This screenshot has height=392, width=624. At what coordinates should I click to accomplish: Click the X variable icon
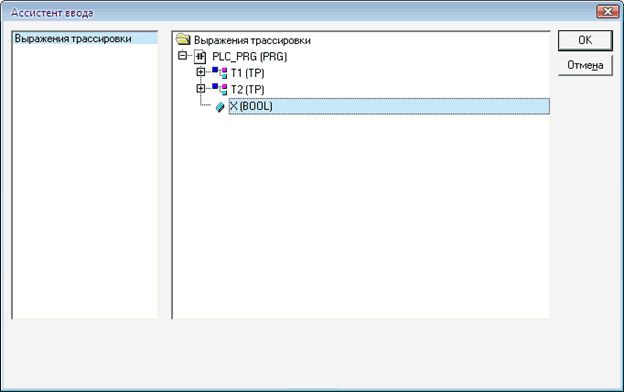click(x=220, y=107)
